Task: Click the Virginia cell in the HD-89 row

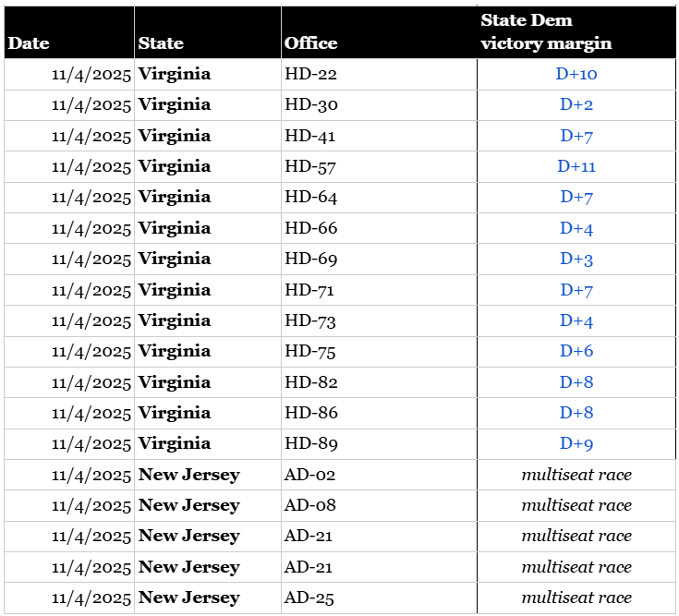Action: 175,443
